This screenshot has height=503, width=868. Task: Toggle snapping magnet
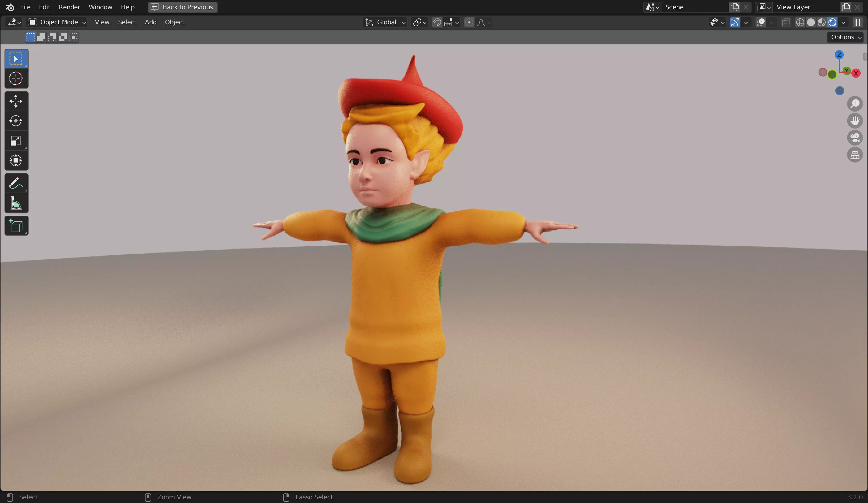pos(437,22)
